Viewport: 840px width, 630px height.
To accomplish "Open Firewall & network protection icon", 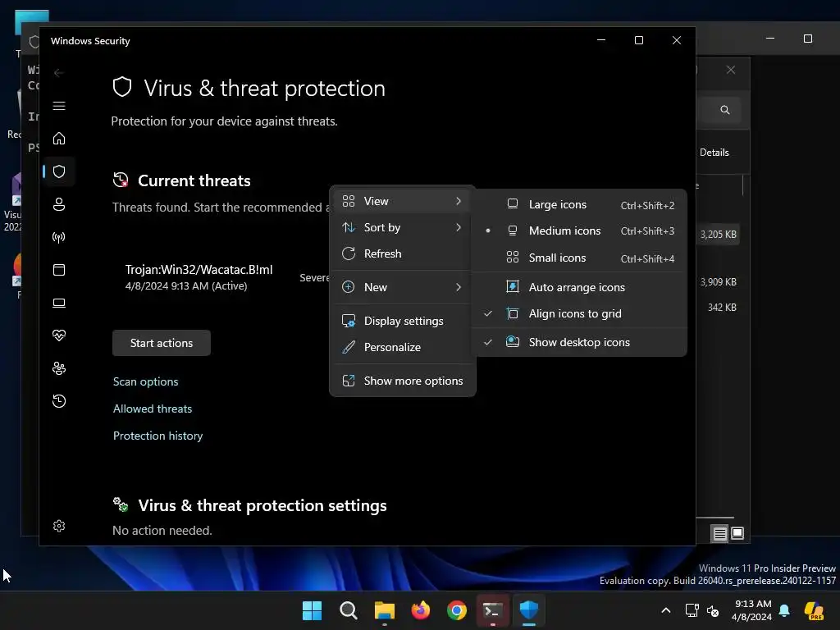I will pyautogui.click(x=59, y=237).
